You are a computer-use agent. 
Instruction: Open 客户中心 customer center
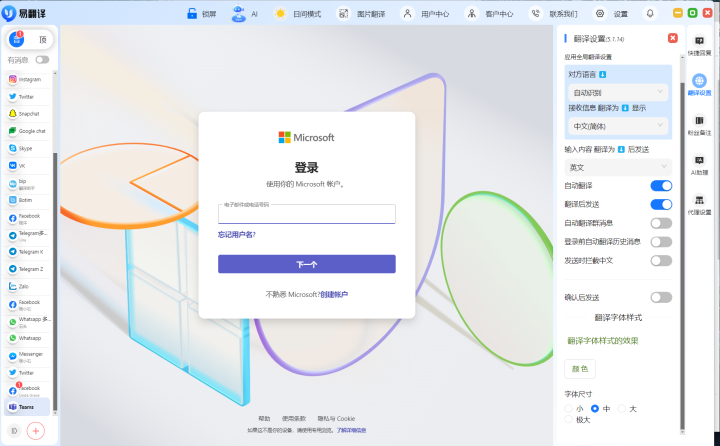(489, 14)
